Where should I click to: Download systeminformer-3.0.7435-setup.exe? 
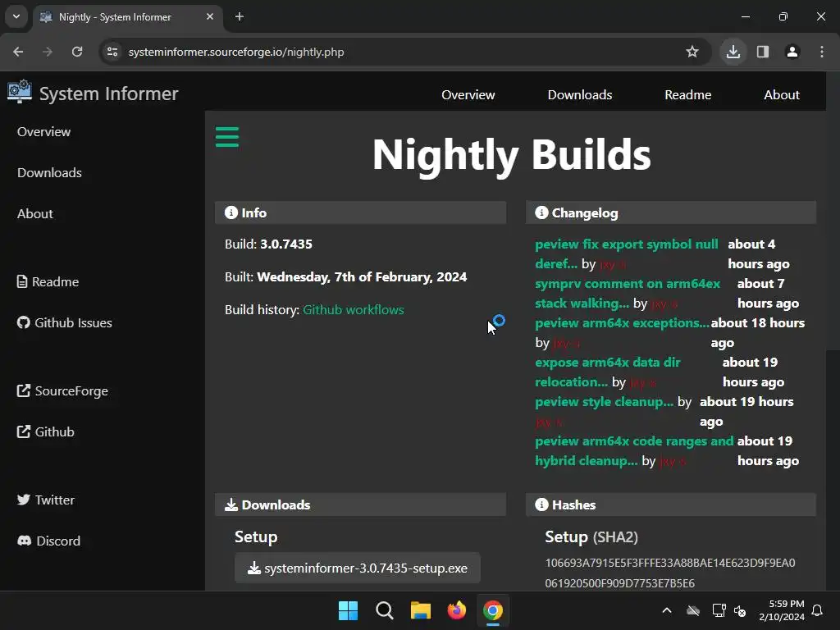[358, 568]
